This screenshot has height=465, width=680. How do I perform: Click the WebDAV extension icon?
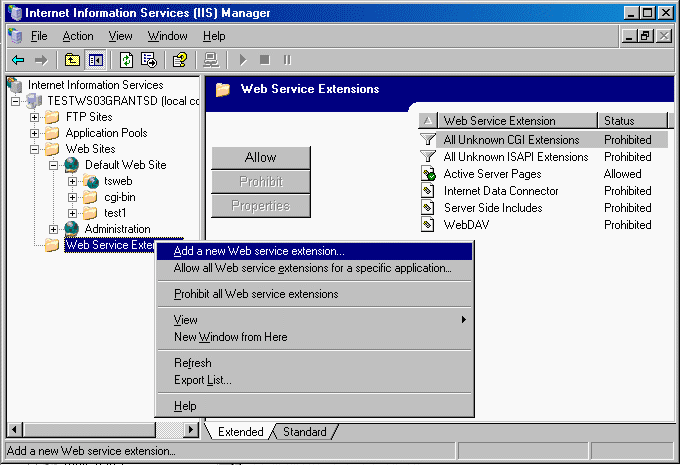pyautogui.click(x=428, y=225)
